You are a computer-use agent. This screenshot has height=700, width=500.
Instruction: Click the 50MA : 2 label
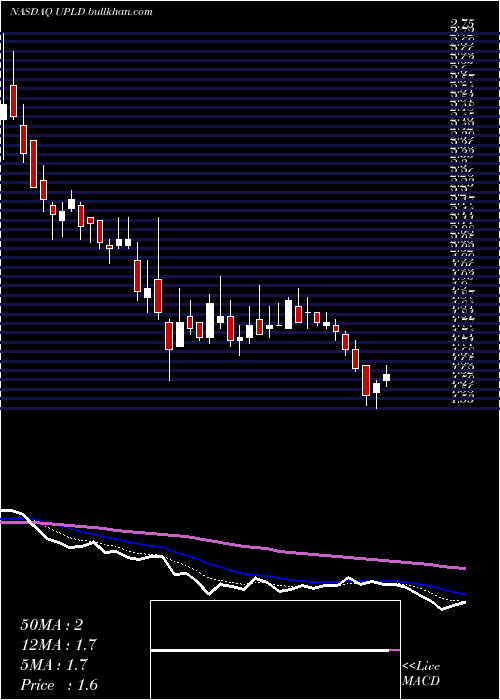click(x=52, y=625)
